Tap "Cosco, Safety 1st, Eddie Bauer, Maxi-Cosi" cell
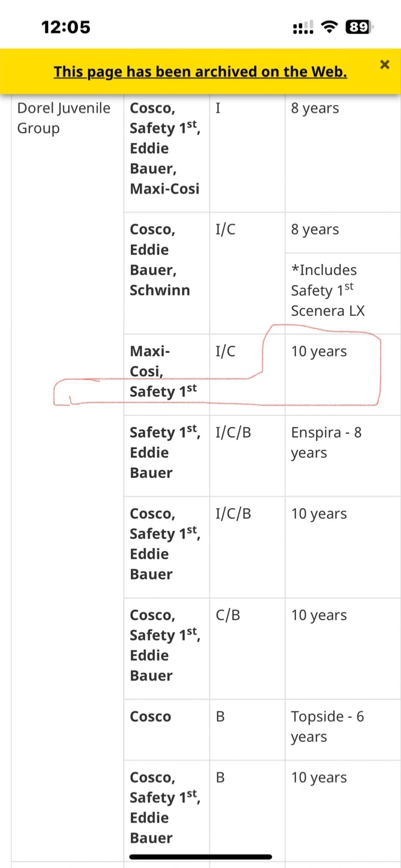 [x=164, y=148]
